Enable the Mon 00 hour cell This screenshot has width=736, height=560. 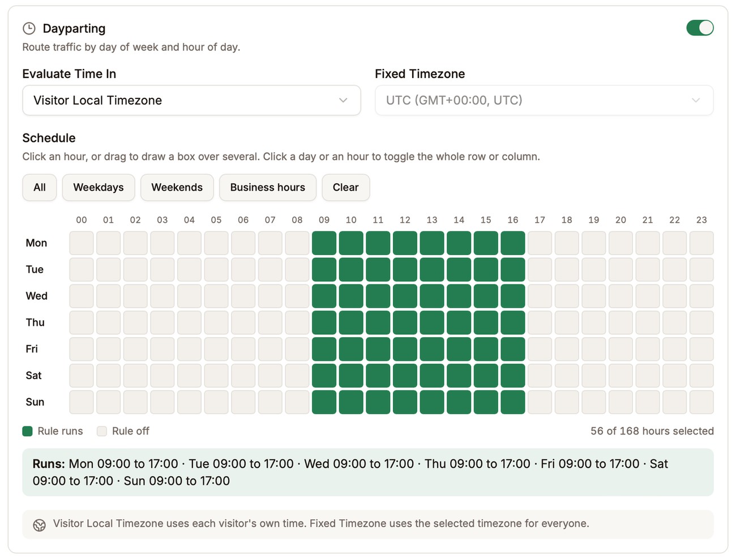(82, 243)
